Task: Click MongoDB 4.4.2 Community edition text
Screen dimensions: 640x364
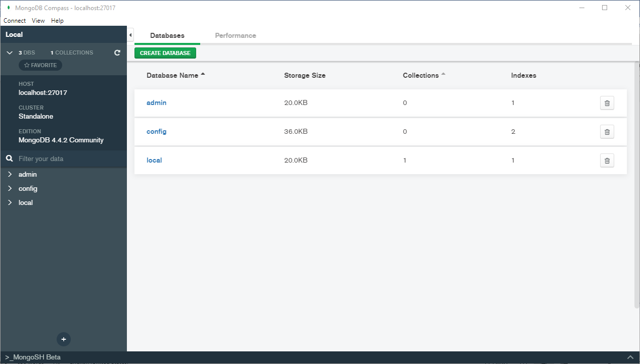Action: tap(61, 140)
